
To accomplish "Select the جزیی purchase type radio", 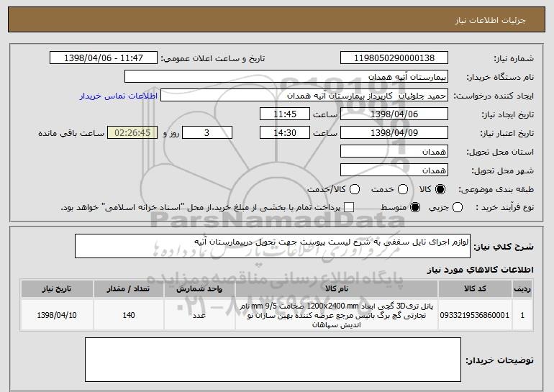I will 457,207.
